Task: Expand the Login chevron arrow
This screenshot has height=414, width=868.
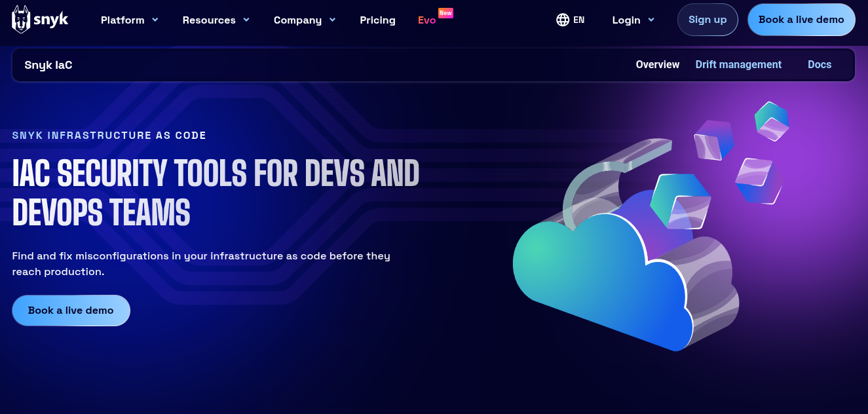Action: pyautogui.click(x=651, y=20)
